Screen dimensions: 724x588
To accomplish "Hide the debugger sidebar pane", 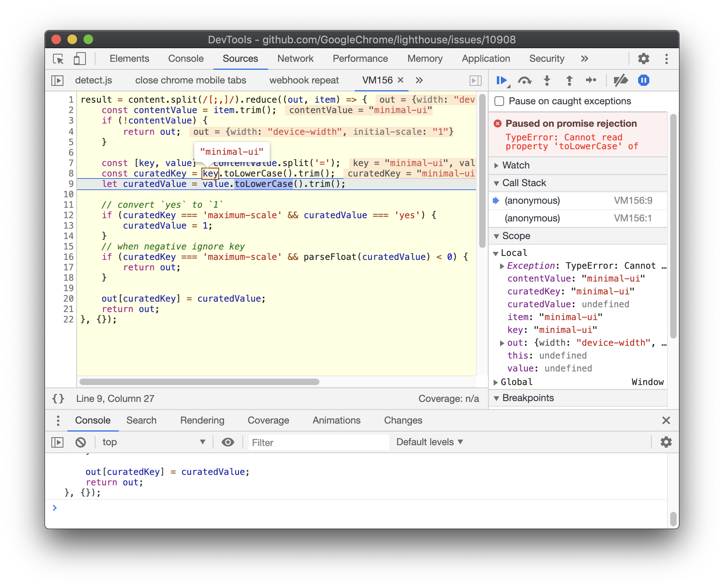I will tap(475, 81).
